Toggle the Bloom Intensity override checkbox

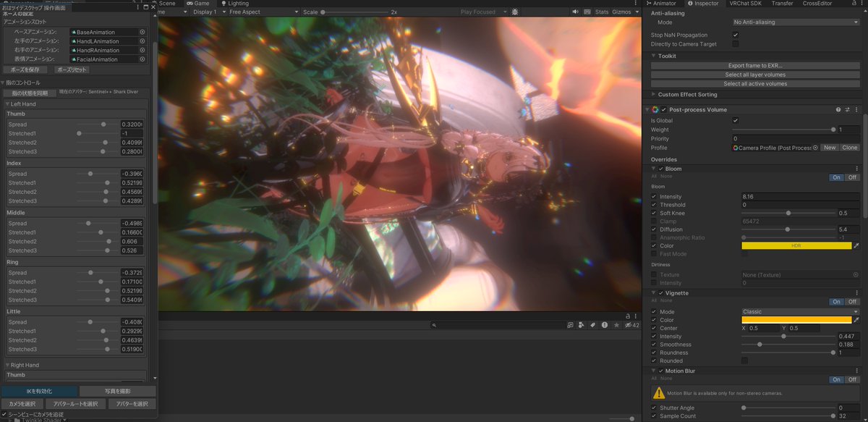click(x=655, y=197)
